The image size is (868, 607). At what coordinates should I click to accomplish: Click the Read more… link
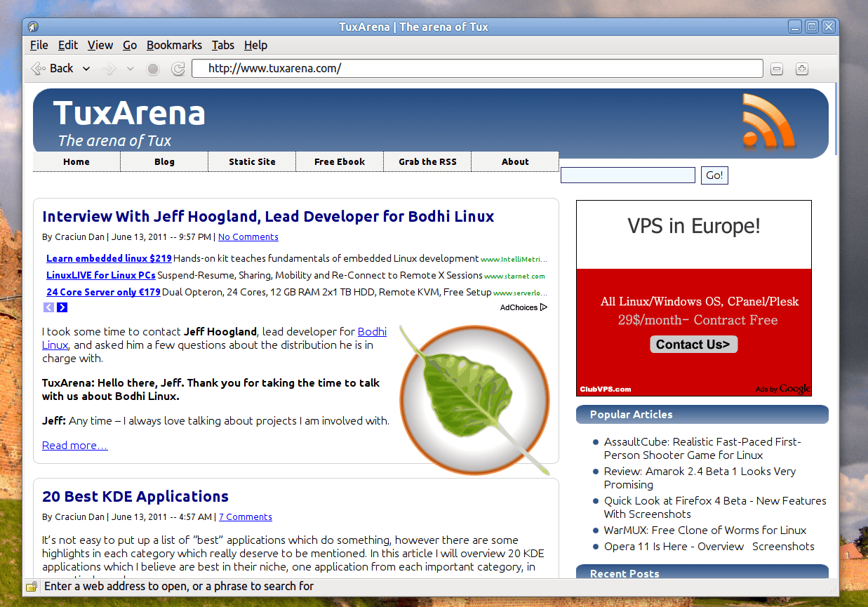75,445
